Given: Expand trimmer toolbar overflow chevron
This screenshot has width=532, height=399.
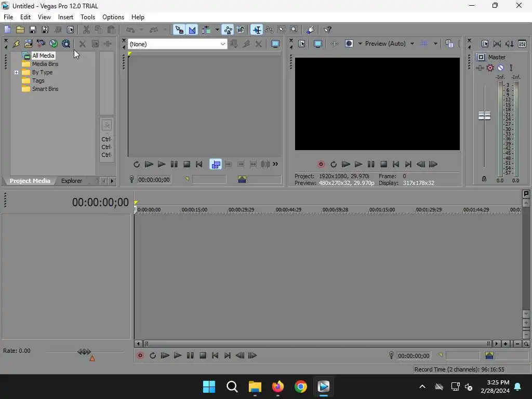Looking at the screenshot, I should pos(275,164).
